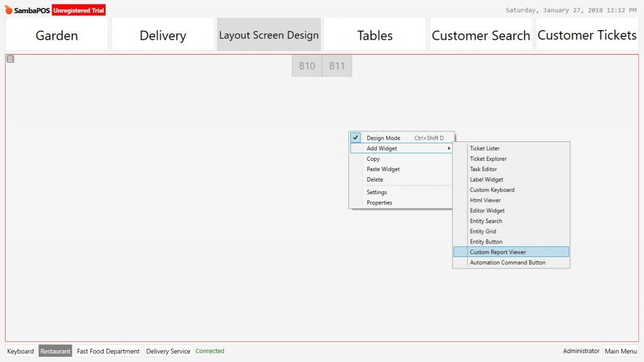Add an Entity Button widget
644x362 pixels.
511,242
